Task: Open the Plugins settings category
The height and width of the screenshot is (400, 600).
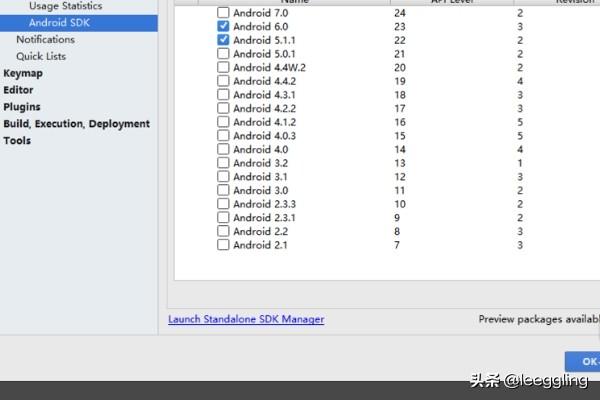Action: point(22,107)
